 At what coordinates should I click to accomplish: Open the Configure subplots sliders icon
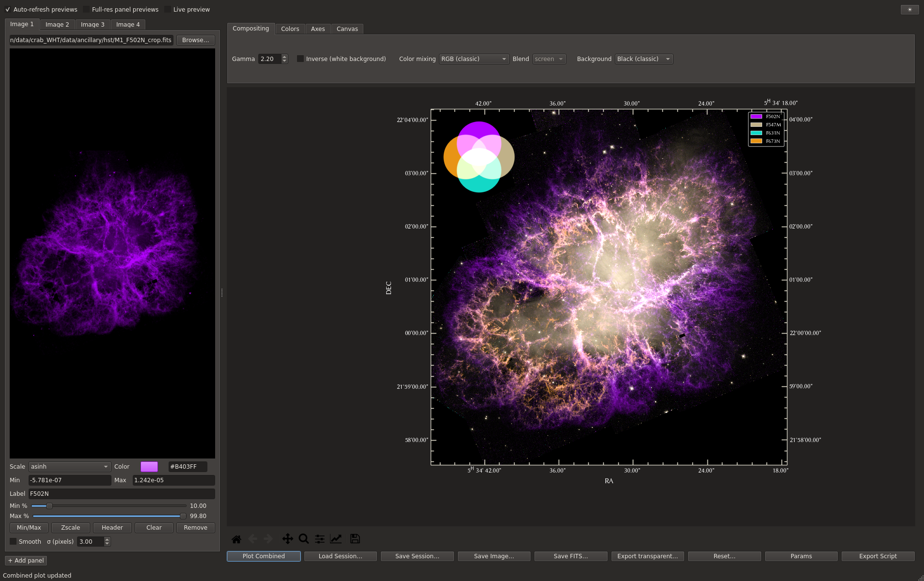point(320,539)
